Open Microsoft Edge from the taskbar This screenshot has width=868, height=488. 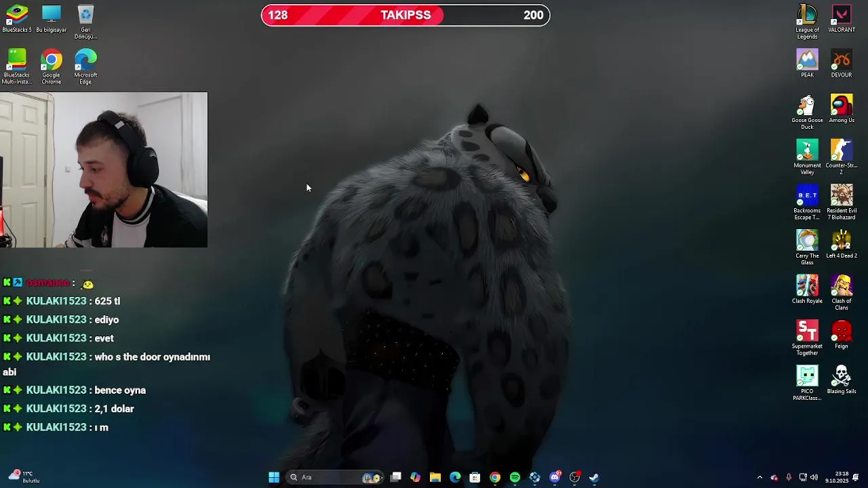point(455,477)
